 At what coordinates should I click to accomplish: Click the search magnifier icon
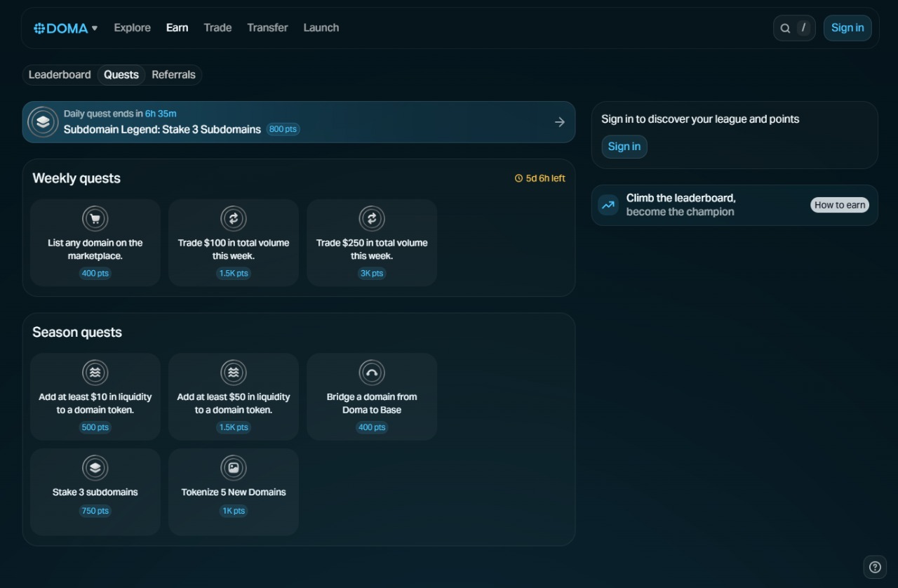(x=785, y=28)
